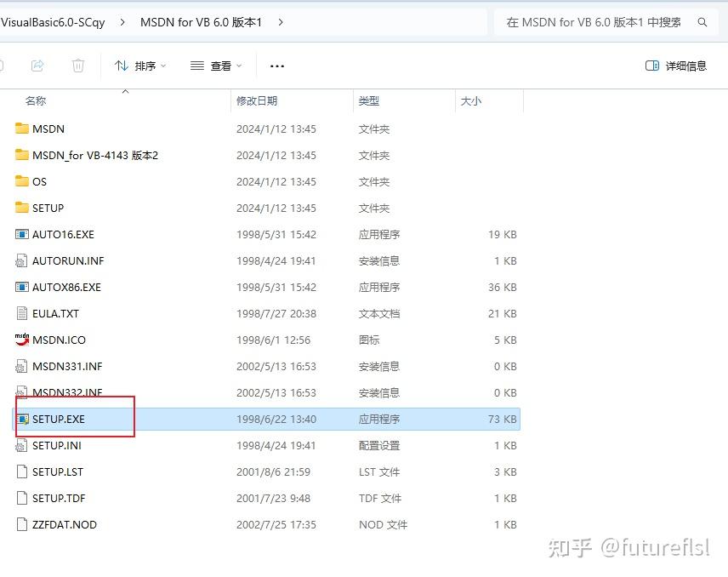Select the OS folder name
This screenshot has width=728, height=577.
click(39, 181)
